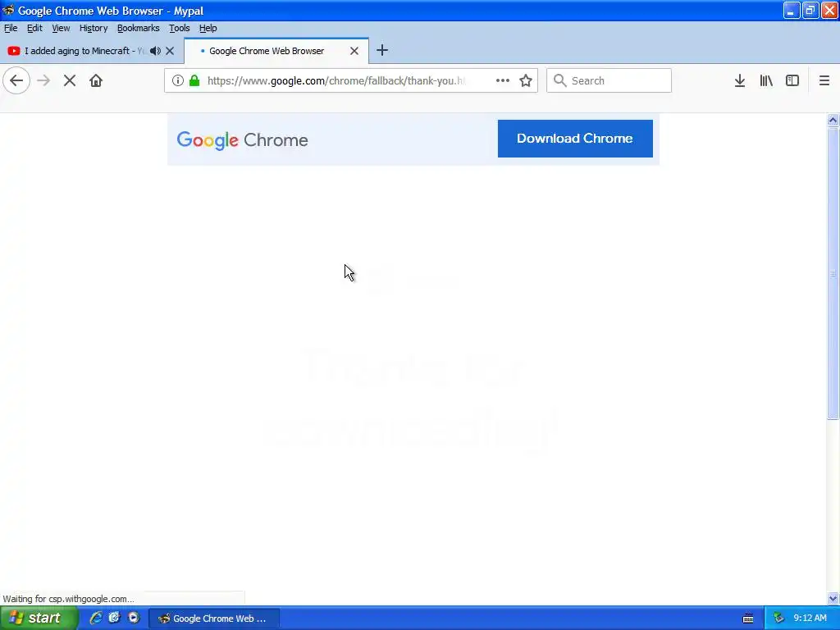Open the Edit menu
Image resolution: width=840 pixels, height=630 pixels.
click(34, 28)
